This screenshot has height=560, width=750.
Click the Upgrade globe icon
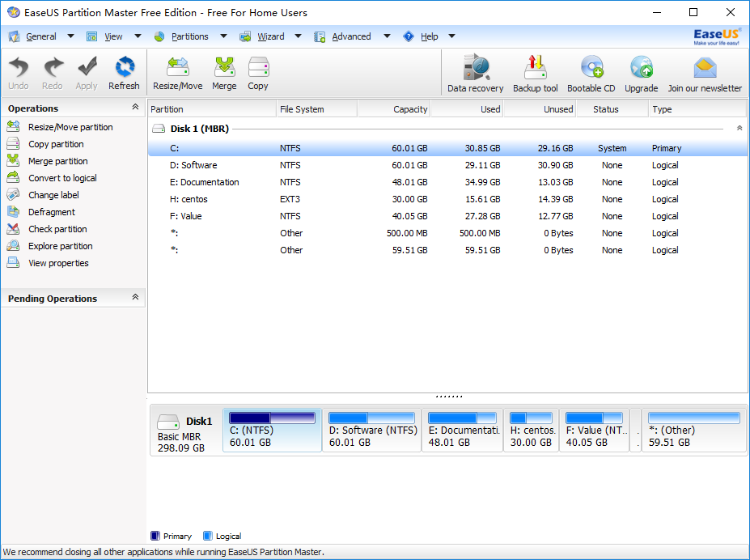pos(642,67)
